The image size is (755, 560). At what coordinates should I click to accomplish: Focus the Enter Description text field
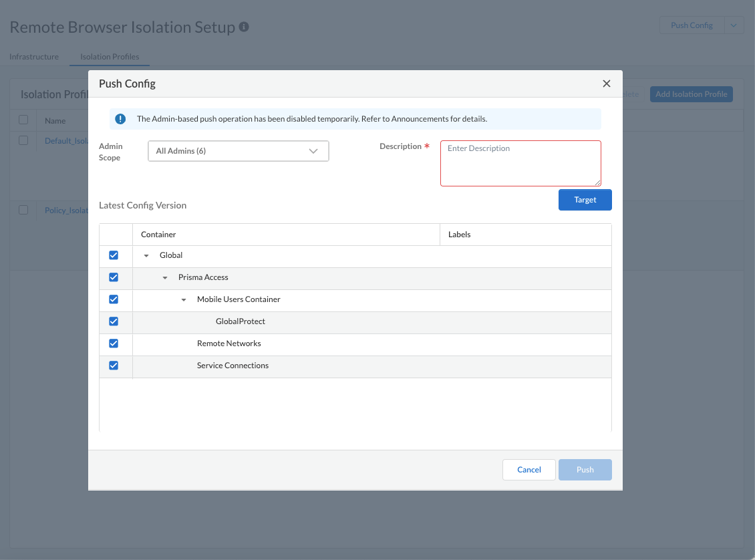520,163
